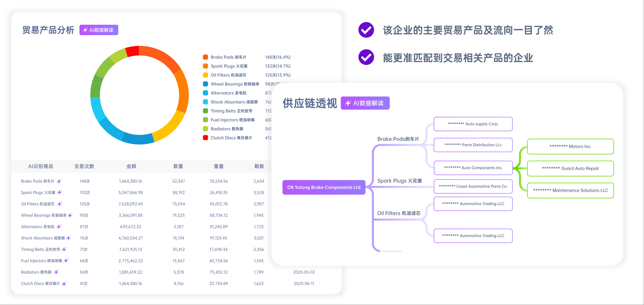This screenshot has height=305, width=644.
Task: Select Oil Filters 机油滤芯 branch in supply chain
Action: (399, 213)
